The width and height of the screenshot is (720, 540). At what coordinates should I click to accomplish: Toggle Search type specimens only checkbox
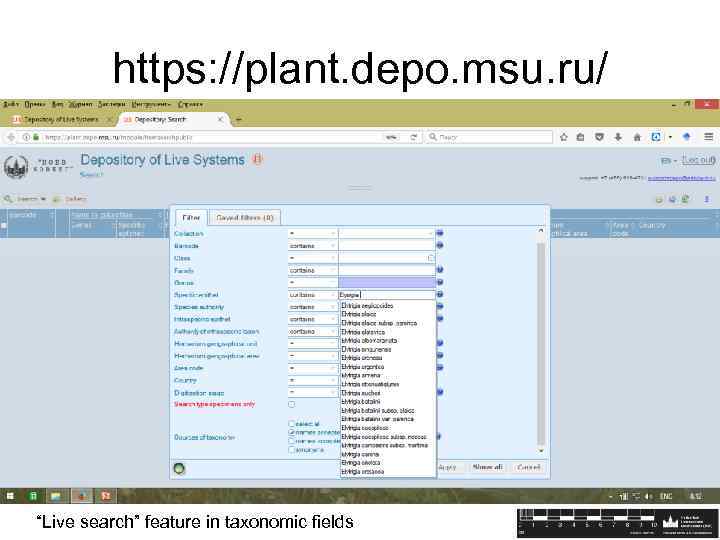tap(292, 404)
